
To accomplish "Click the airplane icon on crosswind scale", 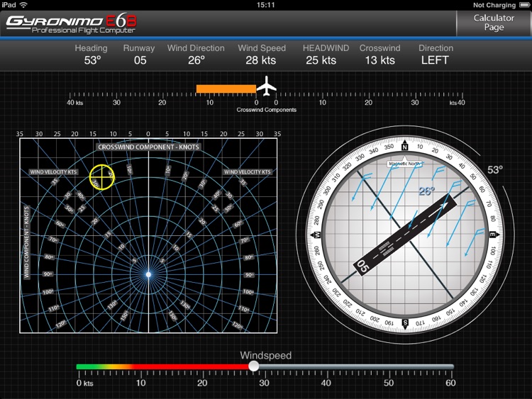I will click(x=267, y=86).
